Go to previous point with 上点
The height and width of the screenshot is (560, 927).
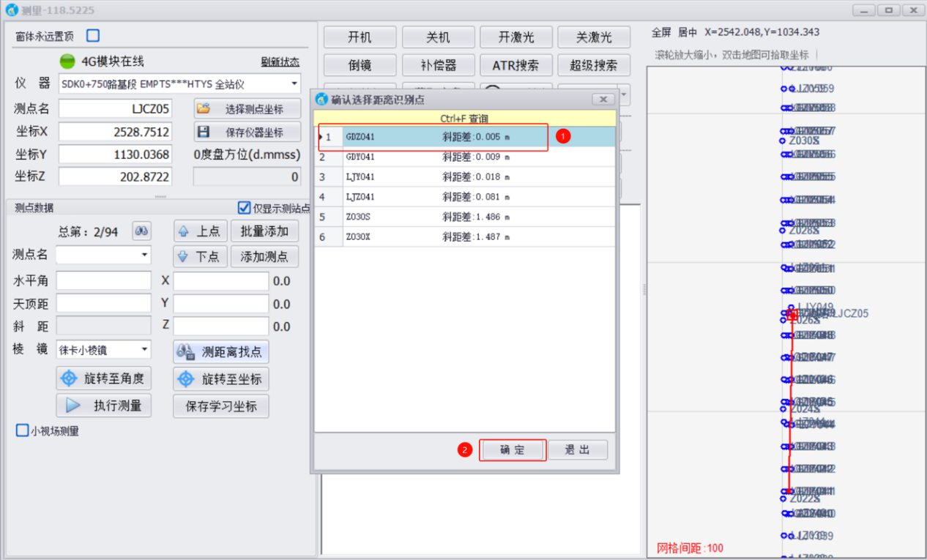tap(200, 231)
